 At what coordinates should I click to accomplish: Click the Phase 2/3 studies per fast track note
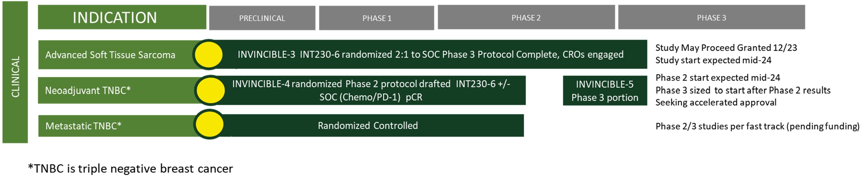[x=757, y=126]
